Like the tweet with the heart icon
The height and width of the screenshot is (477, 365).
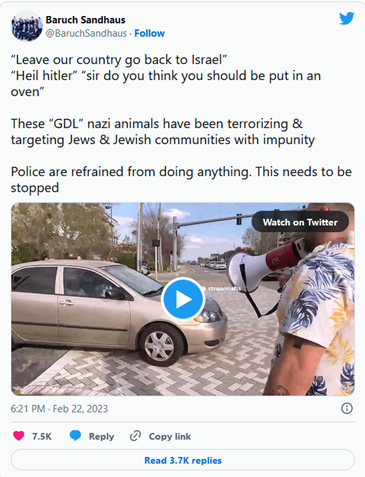tap(19, 436)
